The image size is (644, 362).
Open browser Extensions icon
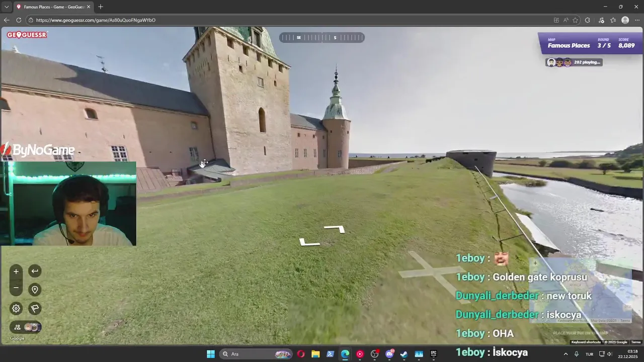click(x=588, y=20)
